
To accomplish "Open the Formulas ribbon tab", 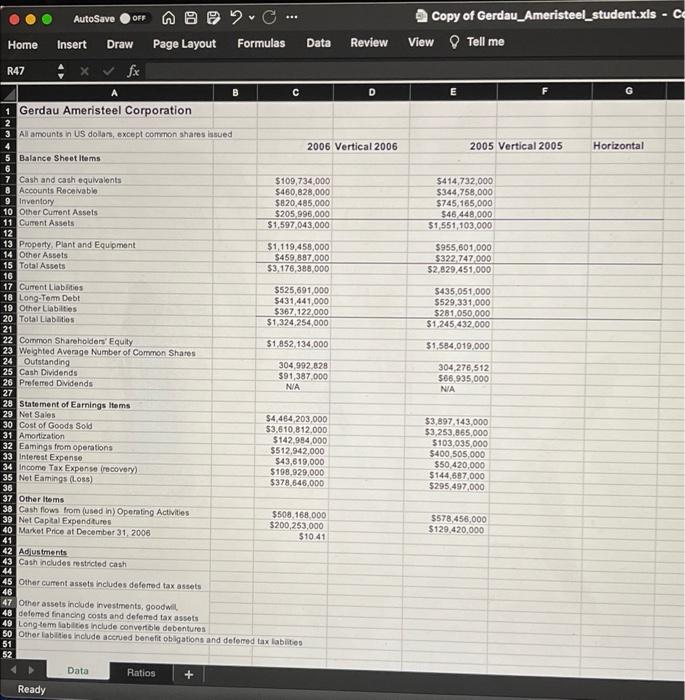I will (x=261, y=43).
